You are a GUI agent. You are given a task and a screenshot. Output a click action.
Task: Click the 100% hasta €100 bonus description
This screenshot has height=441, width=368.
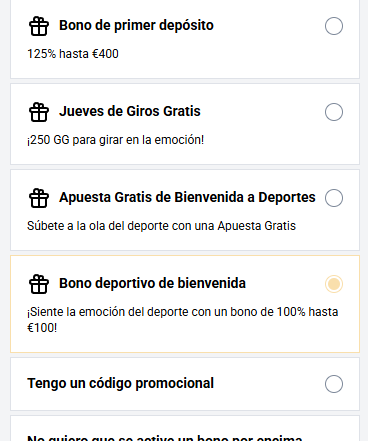pos(183,320)
